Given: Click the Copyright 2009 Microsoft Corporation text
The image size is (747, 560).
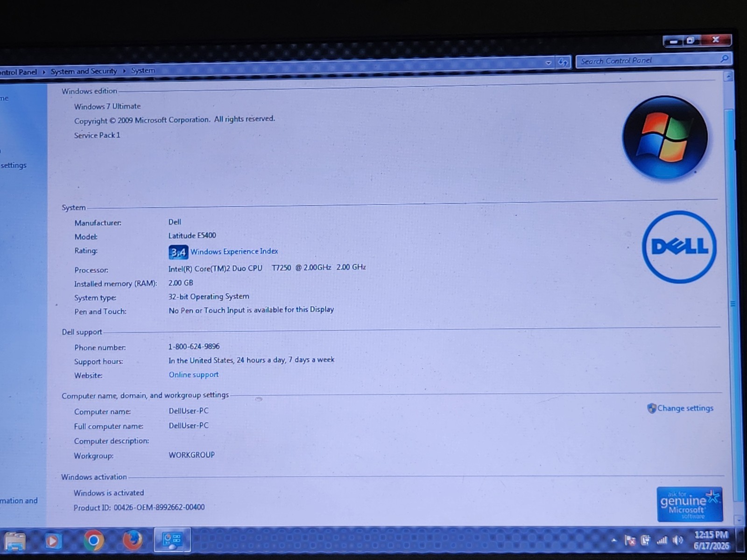Looking at the screenshot, I should tap(175, 120).
